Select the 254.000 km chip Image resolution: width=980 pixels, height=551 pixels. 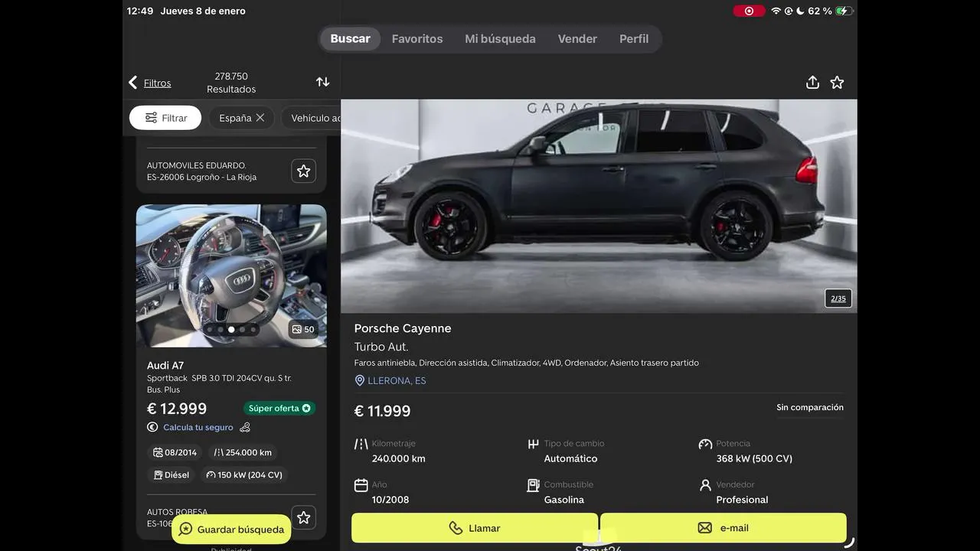click(x=243, y=452)
